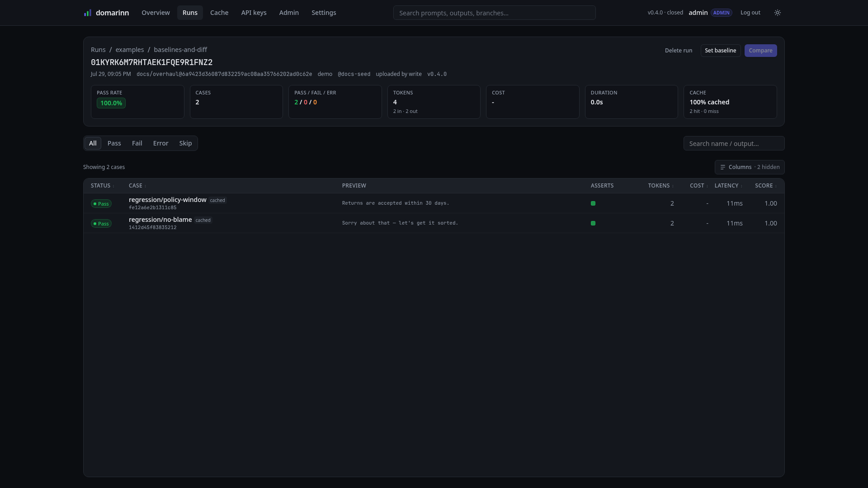
Task: Go to the API keys tab
Action: point(254,13)
